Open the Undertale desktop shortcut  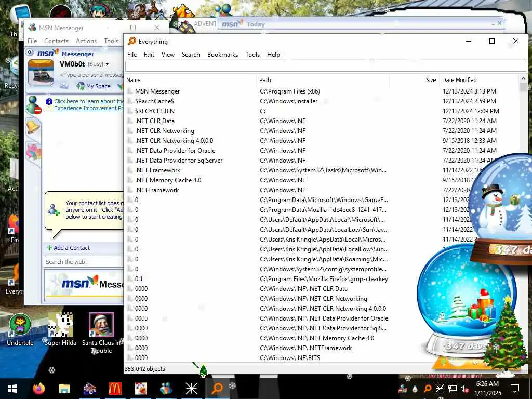20,329
